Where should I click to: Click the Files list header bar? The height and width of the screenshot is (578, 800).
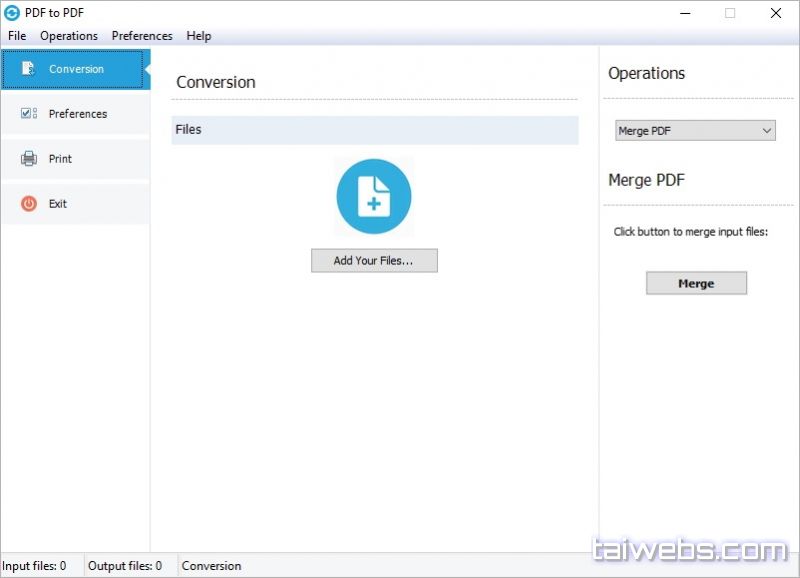point(374,130)
